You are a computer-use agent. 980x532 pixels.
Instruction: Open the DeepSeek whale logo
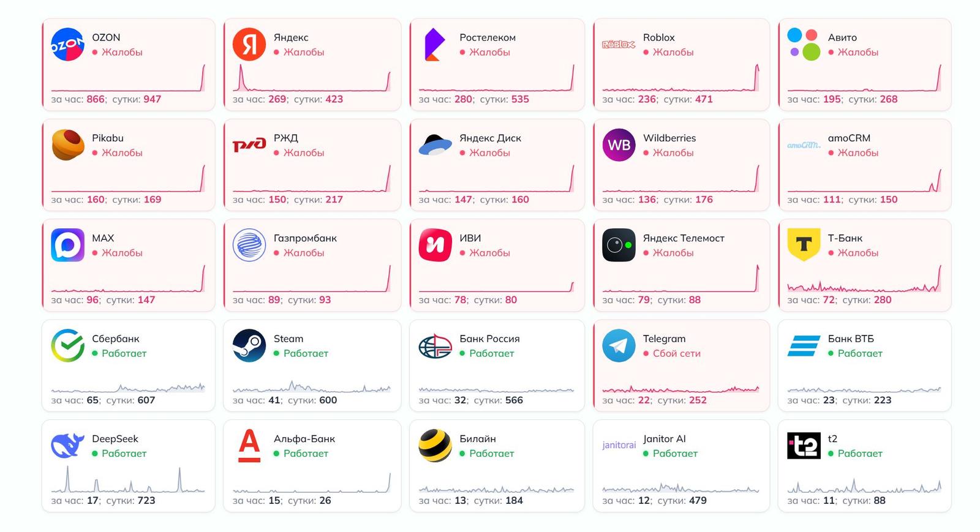(67, 446)
